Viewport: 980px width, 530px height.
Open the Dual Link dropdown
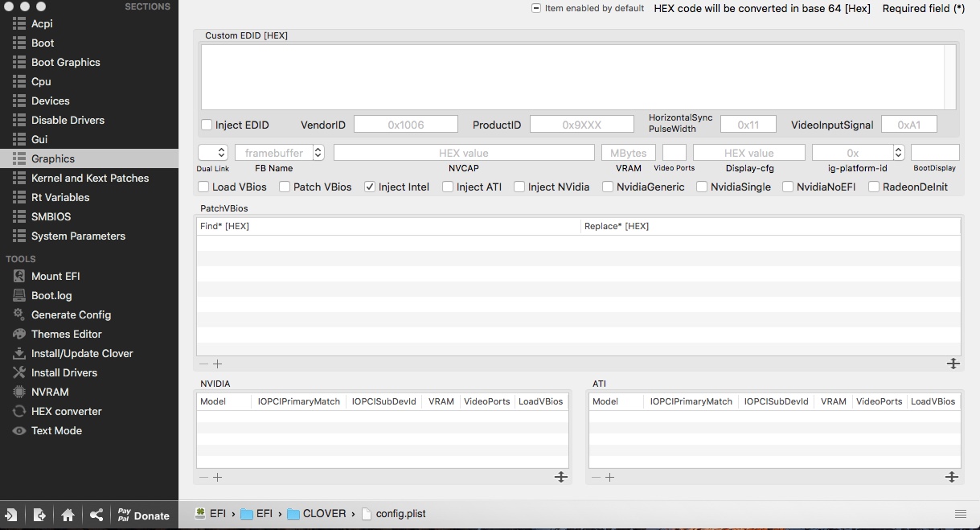(213, 153)
